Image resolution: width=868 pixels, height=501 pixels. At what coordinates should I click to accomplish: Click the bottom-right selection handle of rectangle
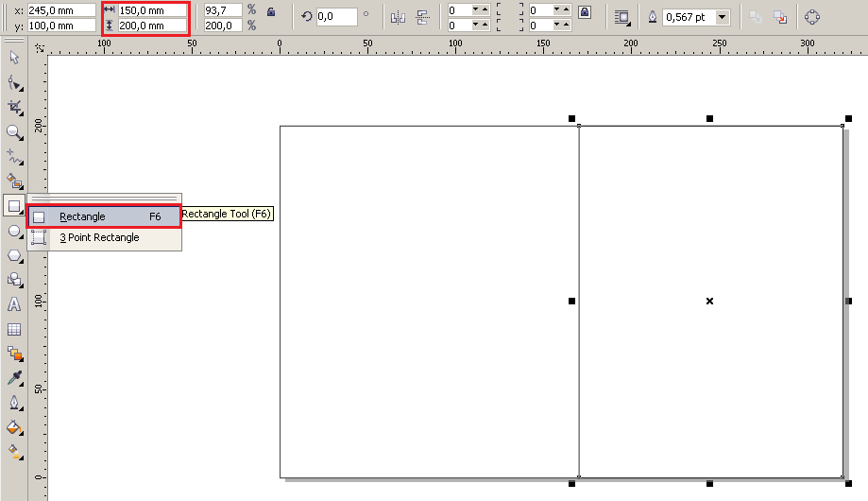tap(848, 484)
